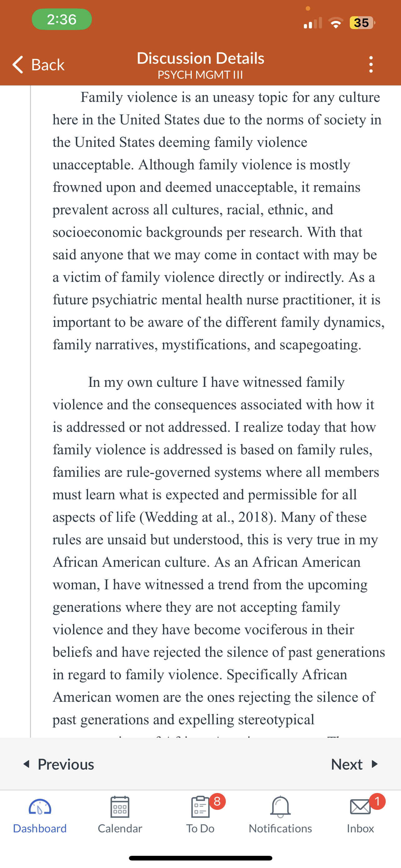
Task: Go to the Previous discussion reply
Action: tap(59, 764)
